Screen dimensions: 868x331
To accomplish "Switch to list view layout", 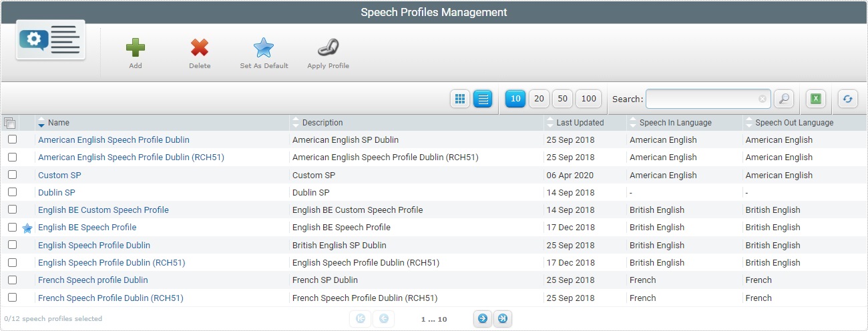I will pos(483,99).
